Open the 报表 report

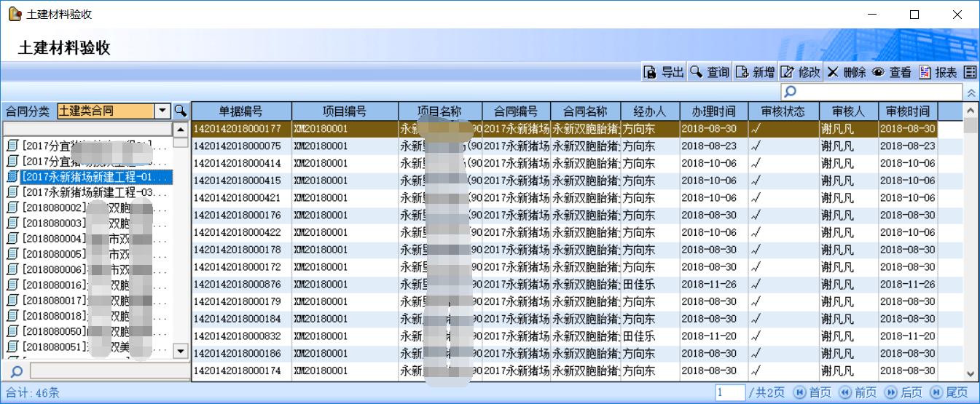point(938,72)
